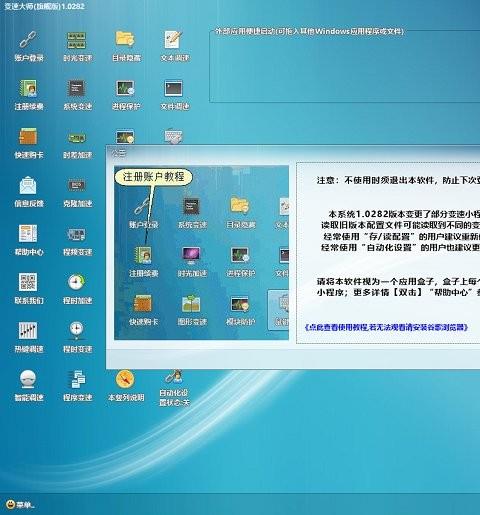Click the announcement notice text beginning with 注意
This screenshot has width=480, height=515.
(398, 180)
